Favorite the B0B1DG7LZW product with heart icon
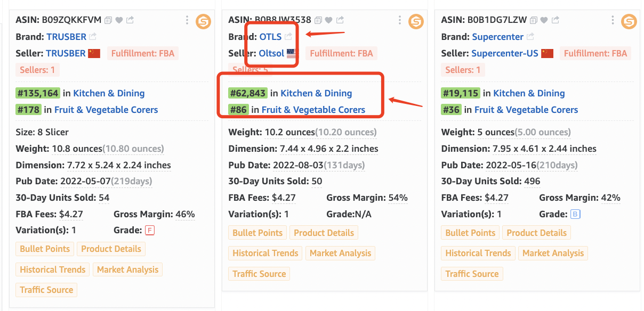Viewport: 644px width, 311px height. pyautogui.click(x=544, y=20)
